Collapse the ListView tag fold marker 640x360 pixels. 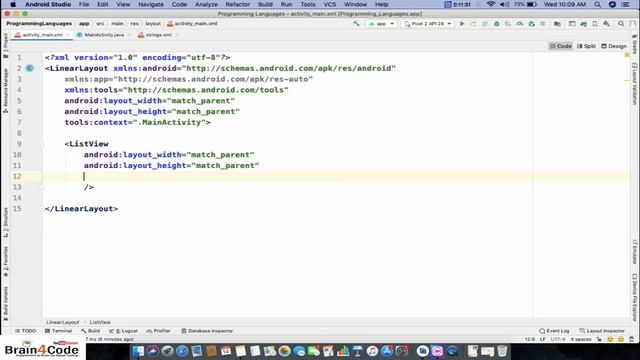[42, 144]
